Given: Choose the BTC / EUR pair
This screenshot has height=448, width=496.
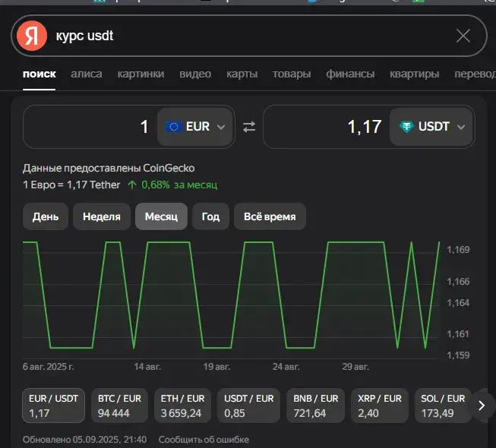Looking at the screenshot, I should (119, 405).
